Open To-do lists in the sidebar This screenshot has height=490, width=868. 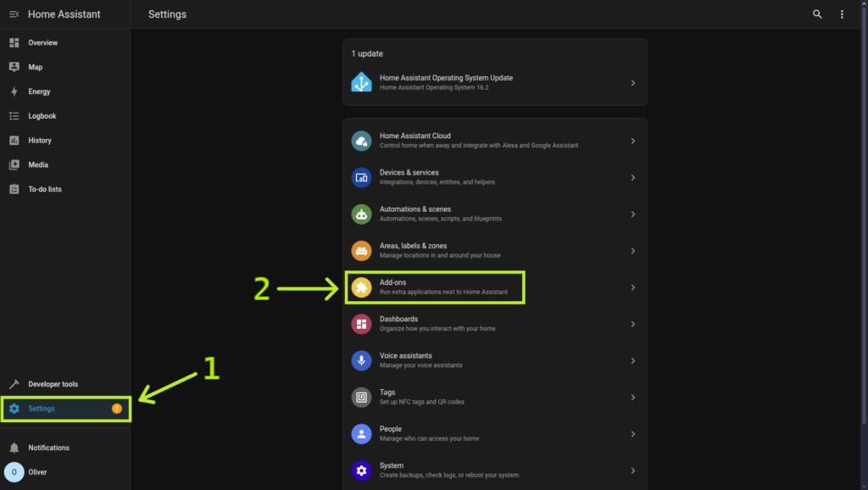click(64, 189)
